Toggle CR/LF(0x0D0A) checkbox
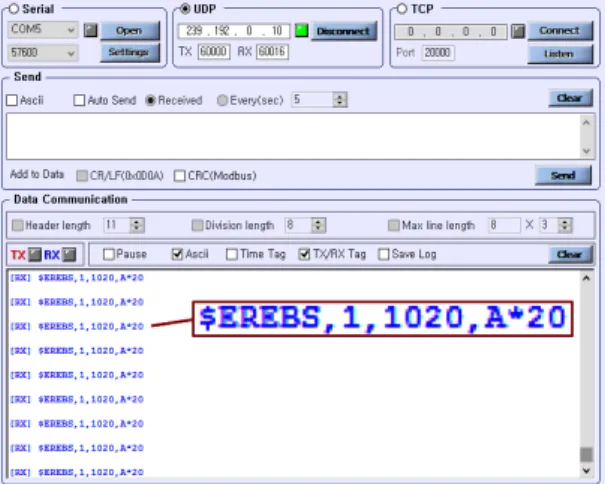The image size is (605, 484). (x=82, y=176)
